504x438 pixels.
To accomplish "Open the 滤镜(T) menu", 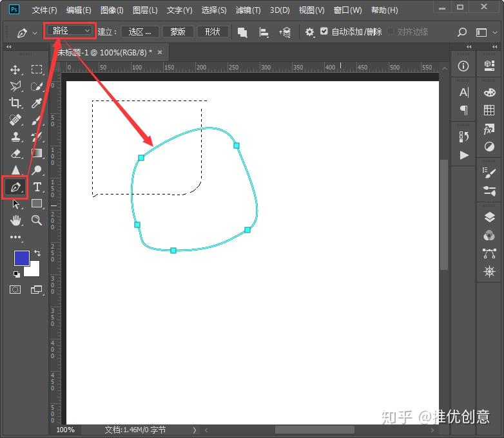I will pos(248,10).
